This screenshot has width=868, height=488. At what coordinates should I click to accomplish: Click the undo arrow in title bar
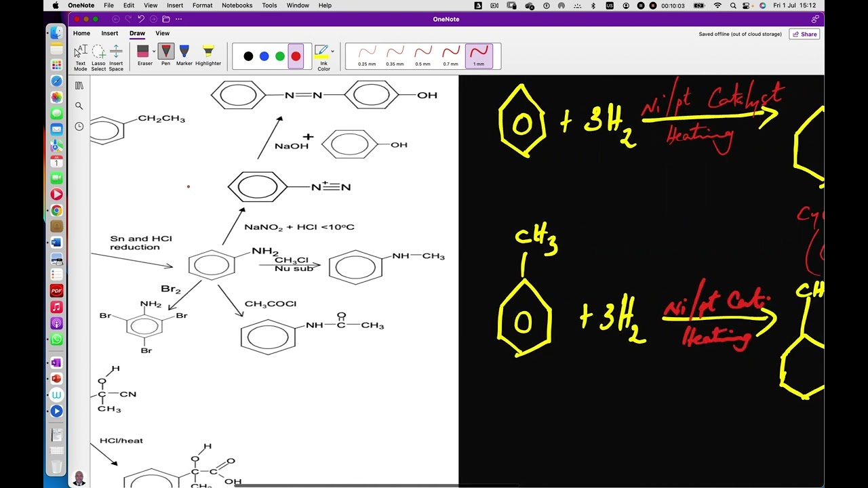coord(141,19)
